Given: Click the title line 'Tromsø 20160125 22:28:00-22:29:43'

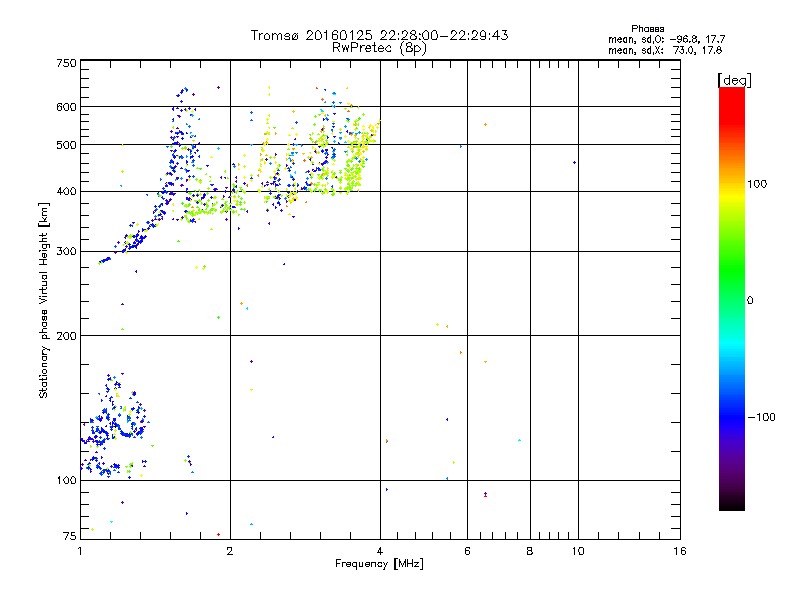Looking at the screenshot, I should coord(379,35).
